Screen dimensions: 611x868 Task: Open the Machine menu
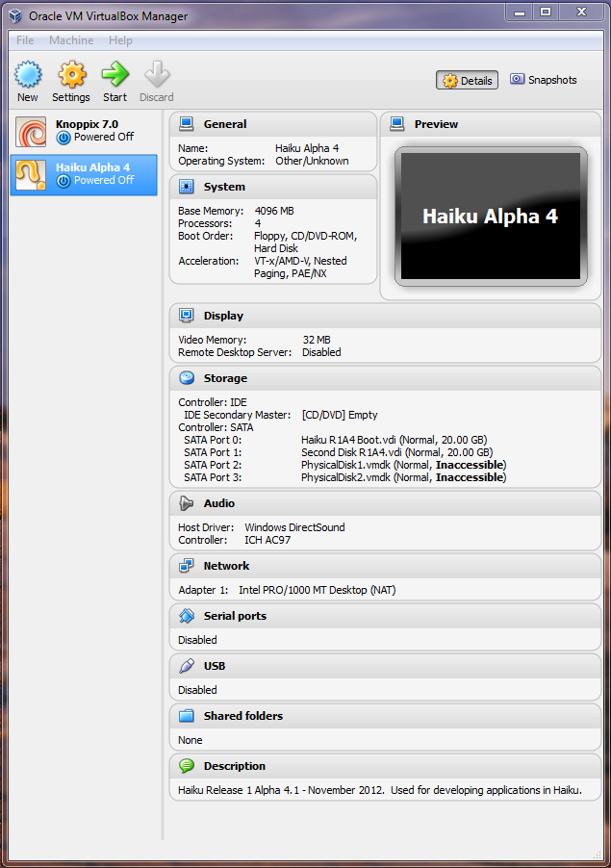click(x=71, y=40)
